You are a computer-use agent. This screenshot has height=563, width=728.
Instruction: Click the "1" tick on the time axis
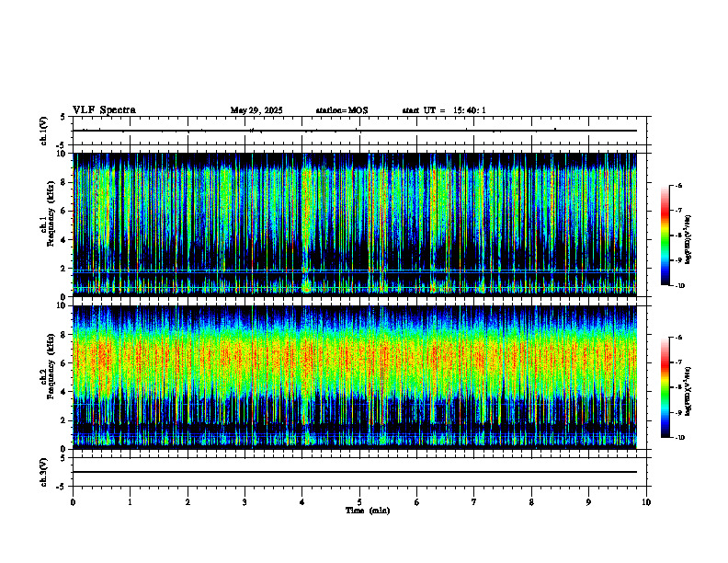click(x=130, y=502)
